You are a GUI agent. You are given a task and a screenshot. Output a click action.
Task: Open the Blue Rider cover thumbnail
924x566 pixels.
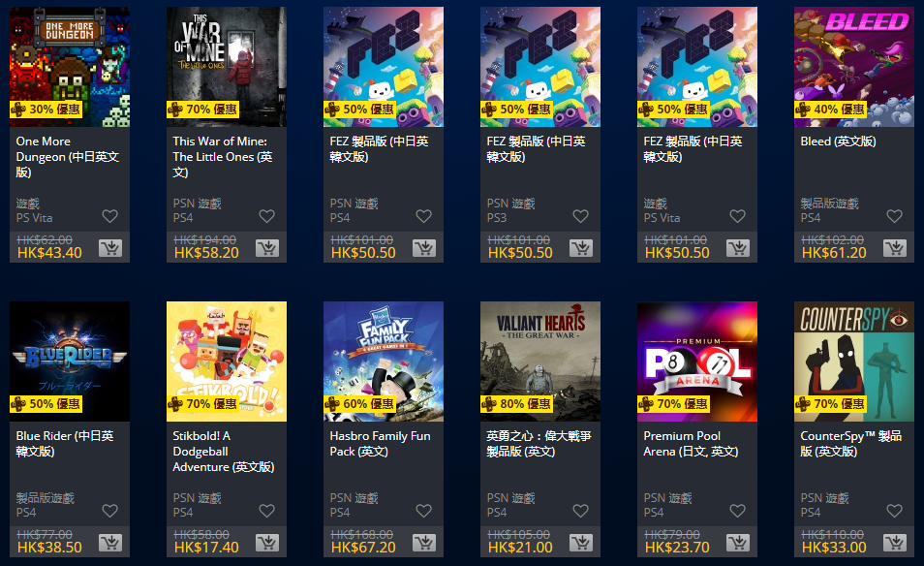(70, 362)
